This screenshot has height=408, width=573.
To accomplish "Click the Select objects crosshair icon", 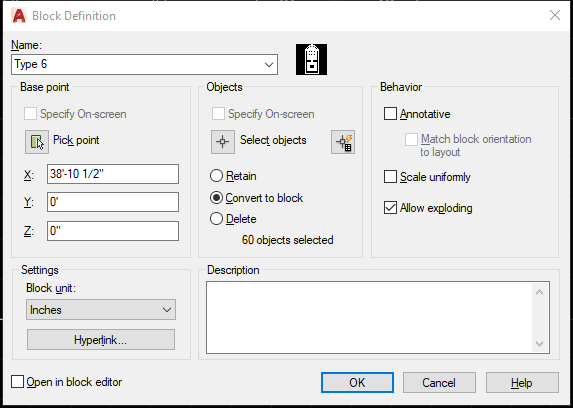I will (223, 142).
